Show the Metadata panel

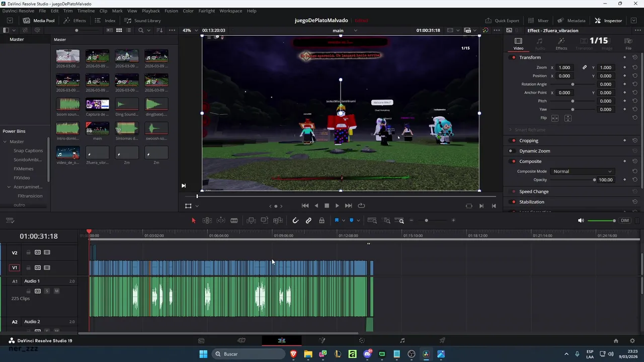(x=571, y=21)
